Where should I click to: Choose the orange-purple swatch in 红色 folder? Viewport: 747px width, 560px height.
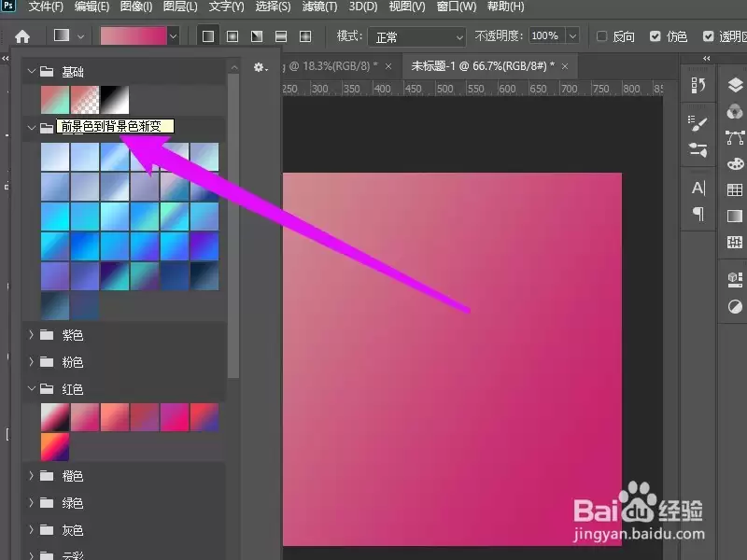pyautogui.click(x=55, y=447)
